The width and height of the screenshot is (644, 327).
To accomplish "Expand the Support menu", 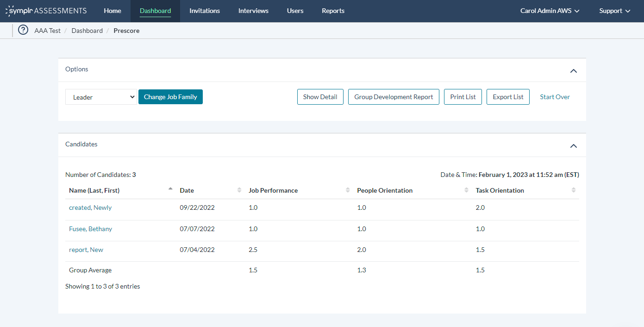I will 614,11.
